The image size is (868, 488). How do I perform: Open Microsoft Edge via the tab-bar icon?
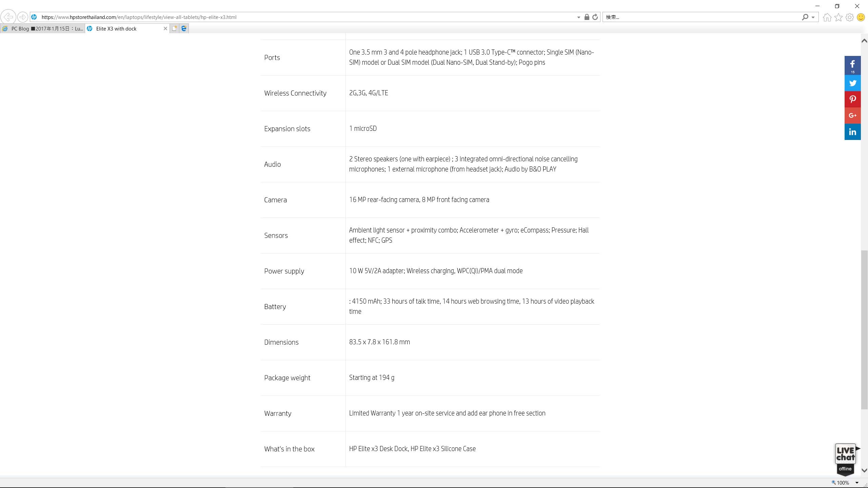(184, 28)
